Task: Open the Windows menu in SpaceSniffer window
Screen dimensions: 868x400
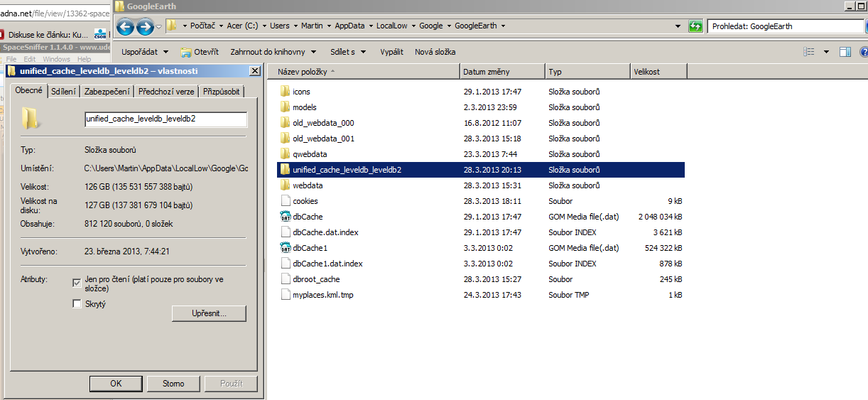Action: point(56,59)
